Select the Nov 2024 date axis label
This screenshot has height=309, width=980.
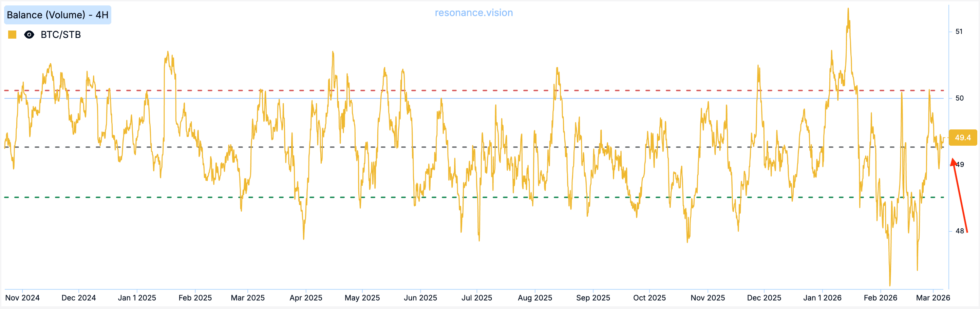tap(22, 297)
